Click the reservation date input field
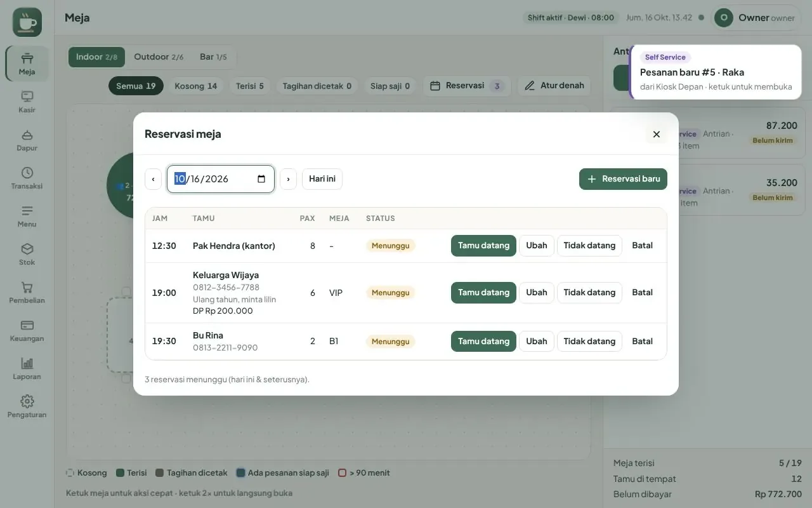 [x=221, y=179]
